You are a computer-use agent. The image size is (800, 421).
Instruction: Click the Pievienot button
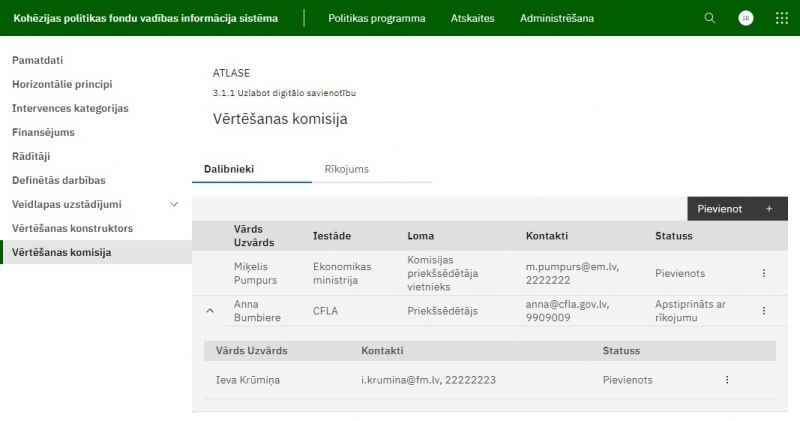tap(721, 209)
